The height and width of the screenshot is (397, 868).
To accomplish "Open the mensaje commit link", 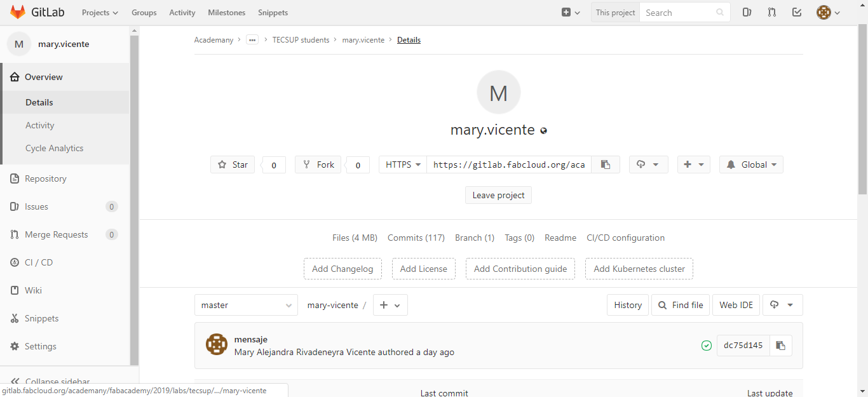I will pyautogui.click(x=251, y=339).
